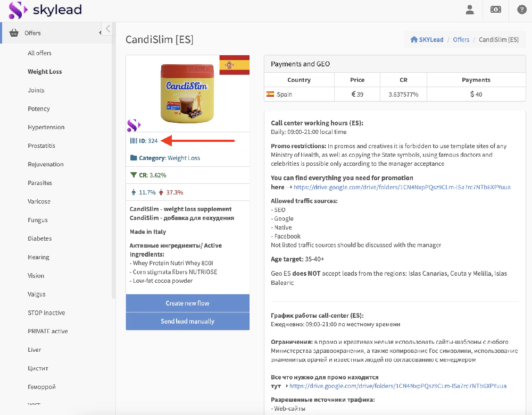Click Send lead manually button
532x415 pixels.
[x=188, y=321]
